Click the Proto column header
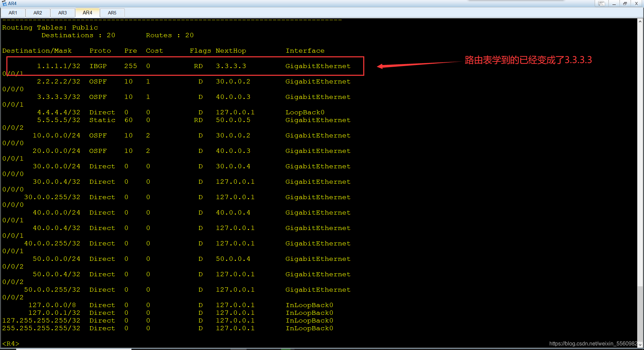Viewport: 644px width, 350px height. [x=100, y=51]
